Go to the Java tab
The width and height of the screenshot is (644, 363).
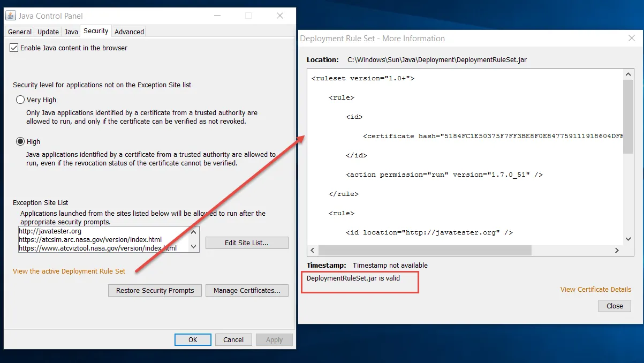71,32
